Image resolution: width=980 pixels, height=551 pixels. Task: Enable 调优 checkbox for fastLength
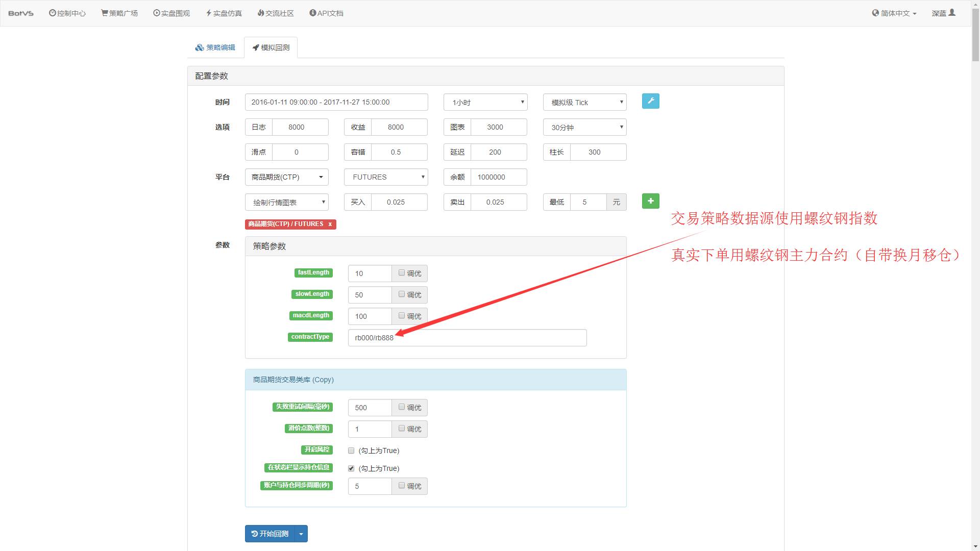[x=402, y=273]
